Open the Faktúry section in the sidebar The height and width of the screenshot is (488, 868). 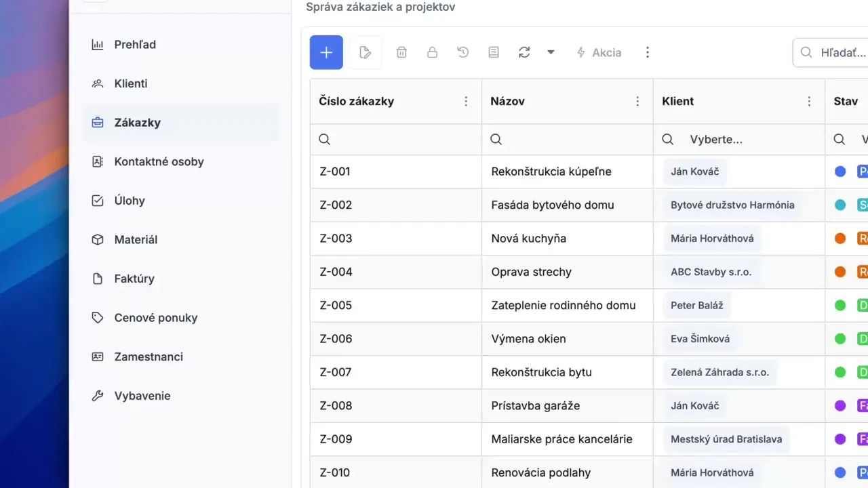[134, 279]
